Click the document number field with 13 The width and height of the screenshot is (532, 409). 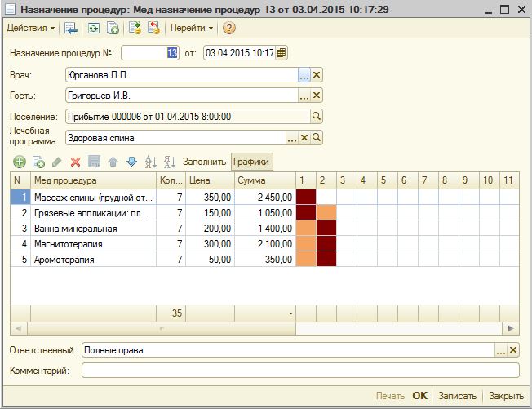coord(149,53)
